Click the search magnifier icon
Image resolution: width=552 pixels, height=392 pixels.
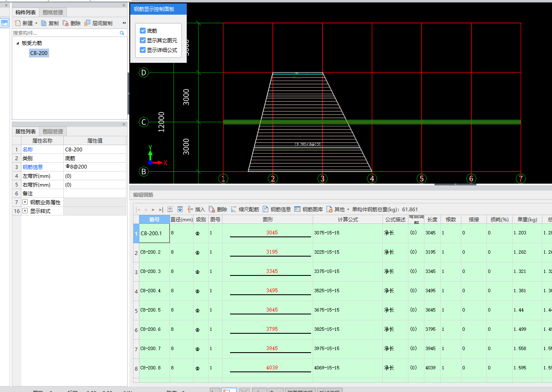[x=122, y=33]
